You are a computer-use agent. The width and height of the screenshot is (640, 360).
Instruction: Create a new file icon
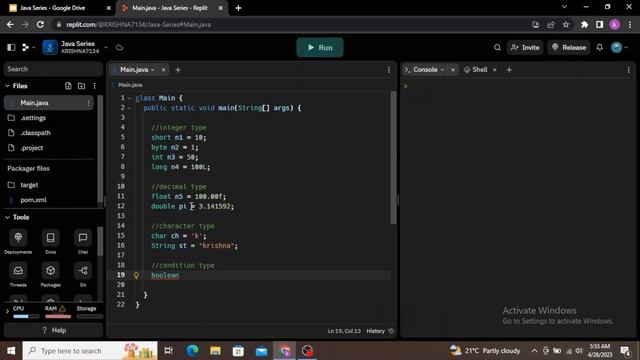tap(68, 86)
